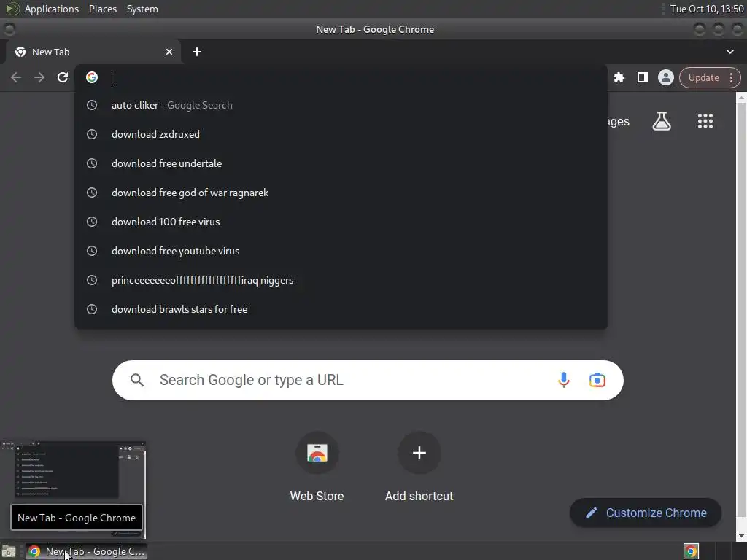The height and width of the screenshot is (560, 747).
Task: Click the clock showing Tue Oct 10, 13:50
Action: click(x=706, y=9)
